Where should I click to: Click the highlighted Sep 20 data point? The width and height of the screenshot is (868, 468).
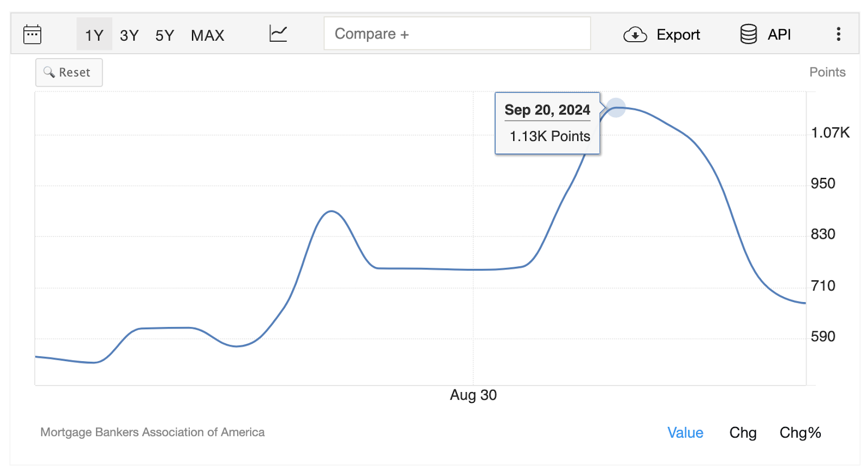coord(616,108)
